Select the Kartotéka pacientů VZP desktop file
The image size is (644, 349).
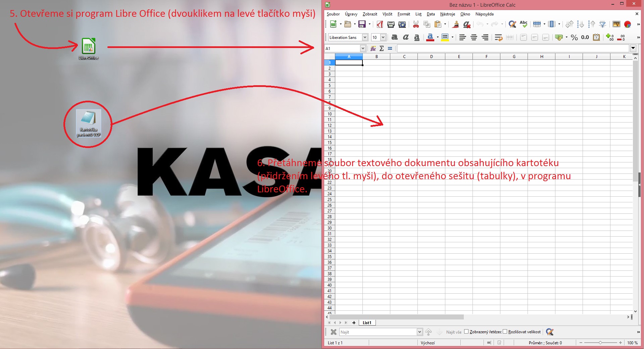(89, 124)
